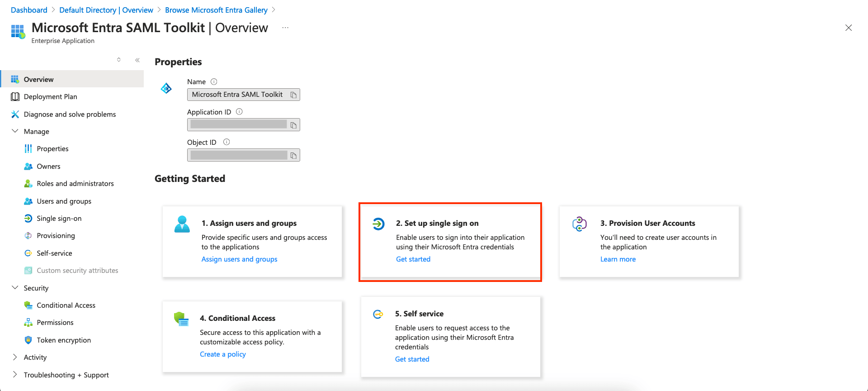Viewport: 868px width, 391px height.
Task: Click the Deployment Plan book icon
Action: [15, 97]
